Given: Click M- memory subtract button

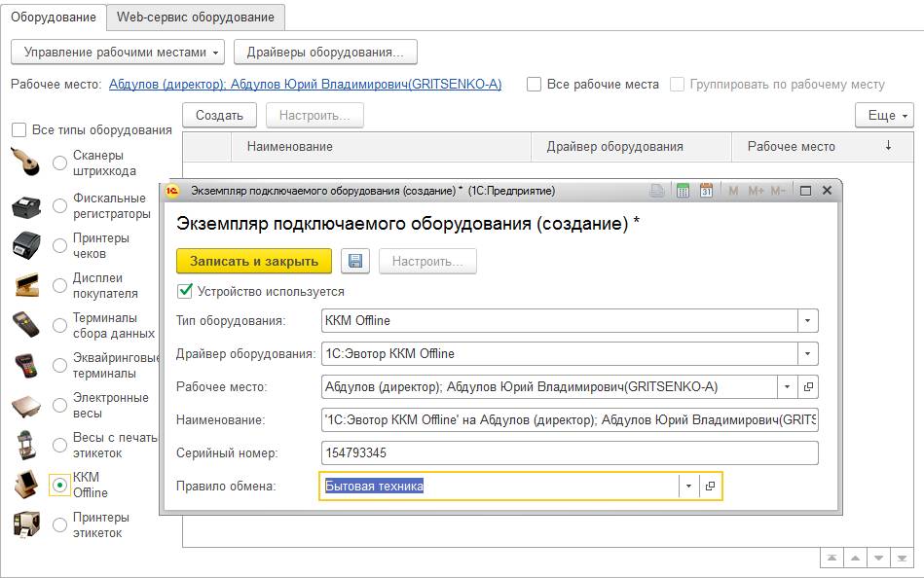Looking at the screenshot, I should pos(778,191).
